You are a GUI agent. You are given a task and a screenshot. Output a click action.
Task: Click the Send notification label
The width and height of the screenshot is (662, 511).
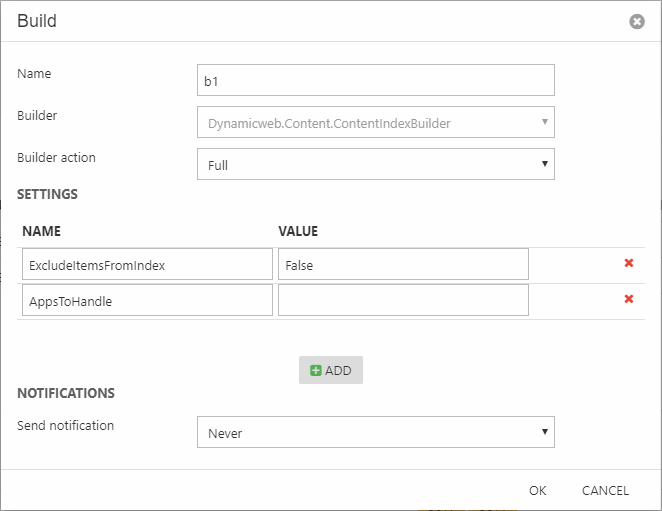tap(66, 425)
